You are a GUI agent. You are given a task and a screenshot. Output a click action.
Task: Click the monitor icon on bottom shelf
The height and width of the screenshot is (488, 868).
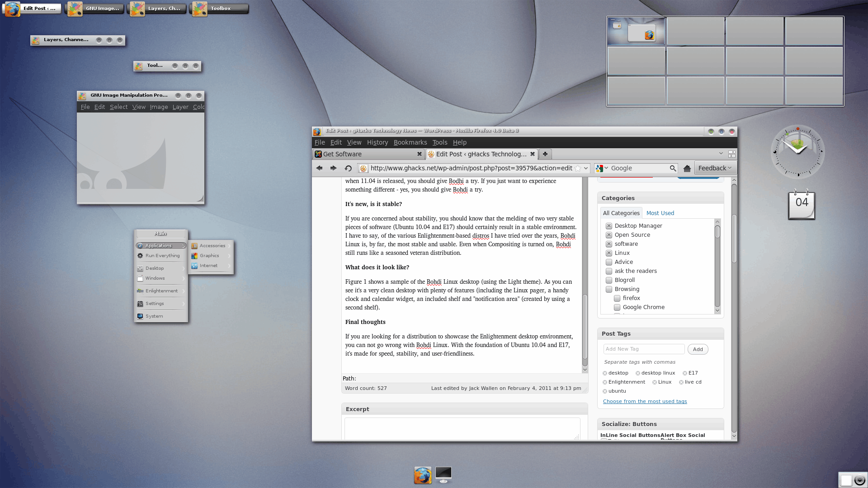point(443,474)
